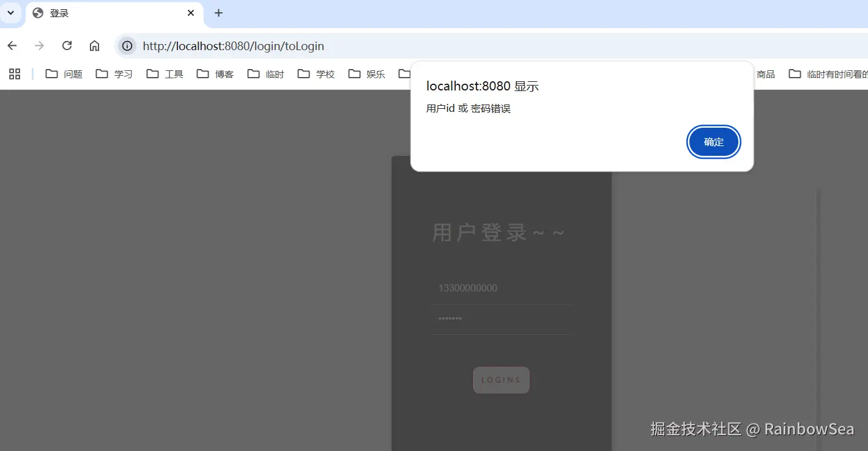Close the 登录 tab

191,13
